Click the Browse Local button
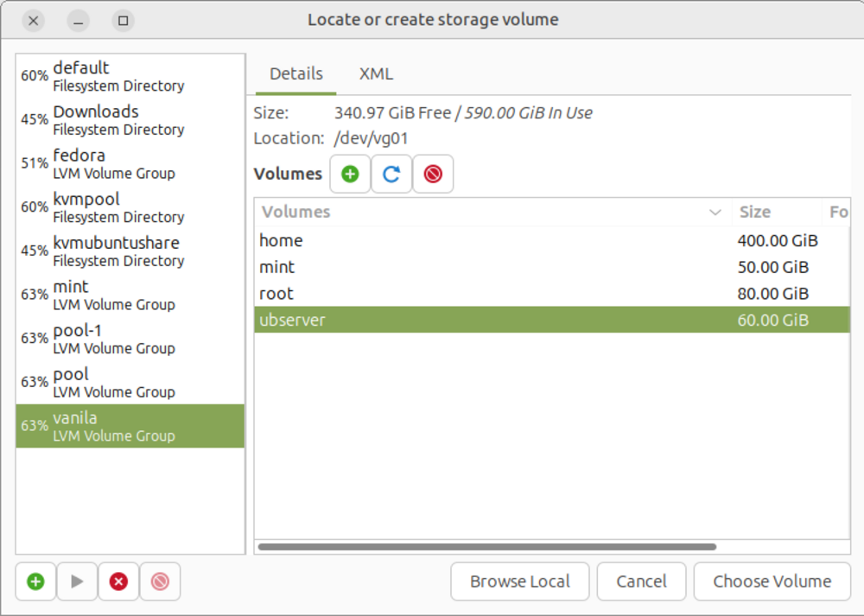The image size is (864, 616). pyautogui.click(x=519, y=581)
